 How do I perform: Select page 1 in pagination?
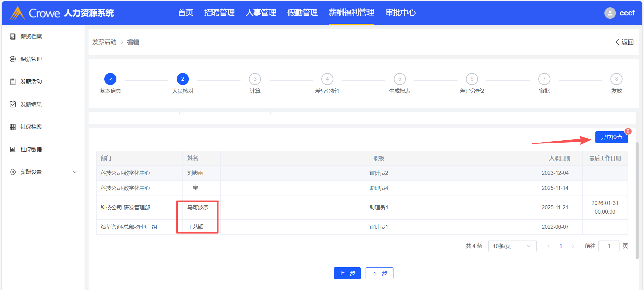[x=560, y=246]
